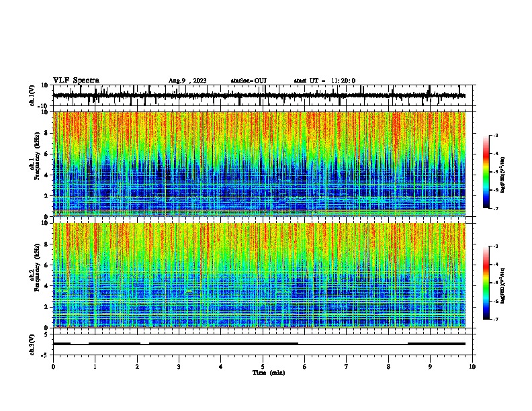The height and width of the screenshot is (411, 532).
Task: Click inside the ch.1 spectrogram panel
Action: [x=259, y=164]
